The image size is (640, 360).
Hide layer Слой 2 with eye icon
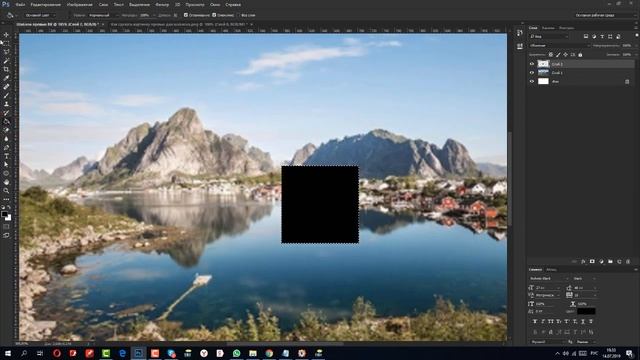(x=531, y=64)
